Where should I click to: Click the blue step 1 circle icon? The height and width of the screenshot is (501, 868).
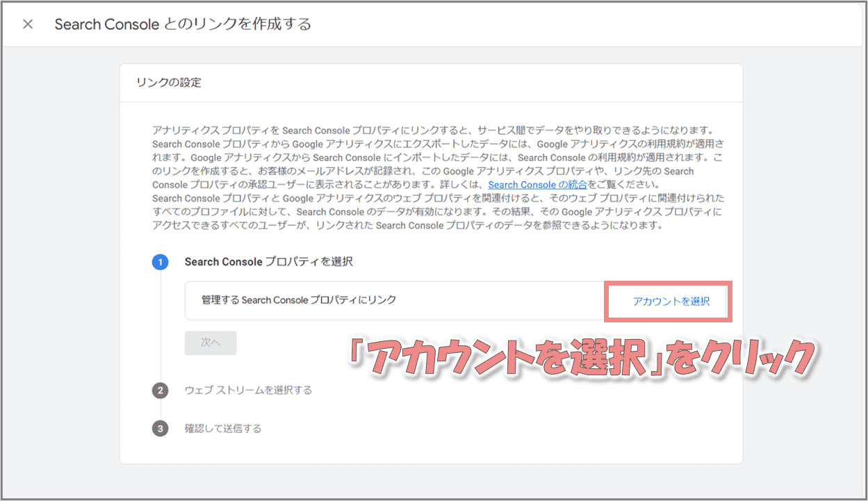(x=161, y=262)
